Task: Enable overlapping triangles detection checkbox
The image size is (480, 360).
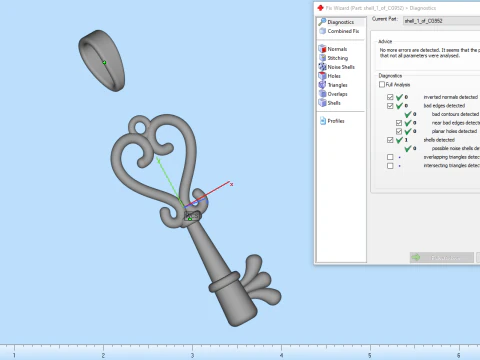Action: 390,157
